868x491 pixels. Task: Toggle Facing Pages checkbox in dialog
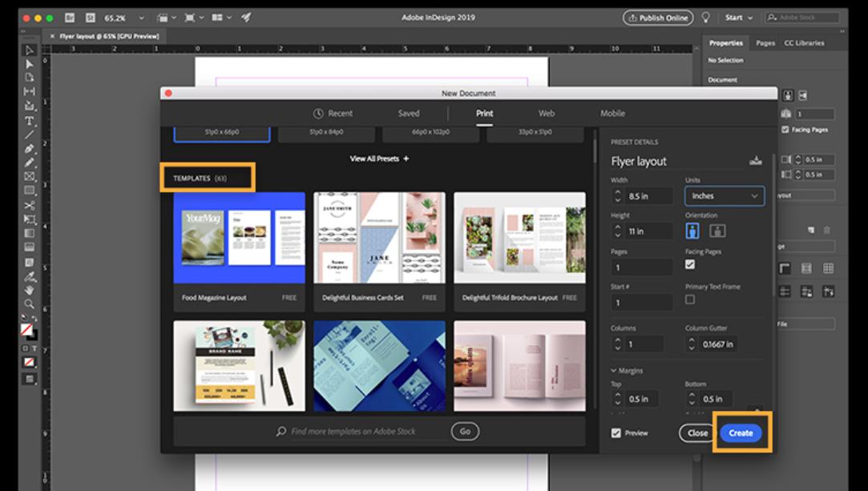[690, 264]
